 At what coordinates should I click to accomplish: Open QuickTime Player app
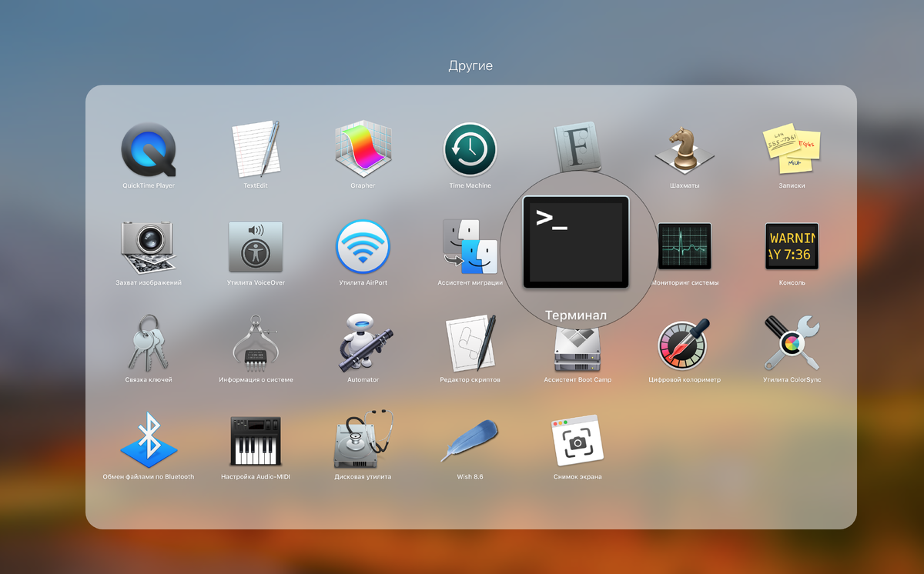point(149,150)
